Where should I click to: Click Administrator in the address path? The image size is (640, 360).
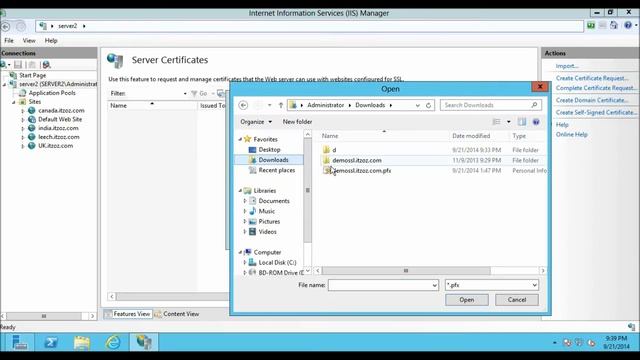tap(325, 105)
